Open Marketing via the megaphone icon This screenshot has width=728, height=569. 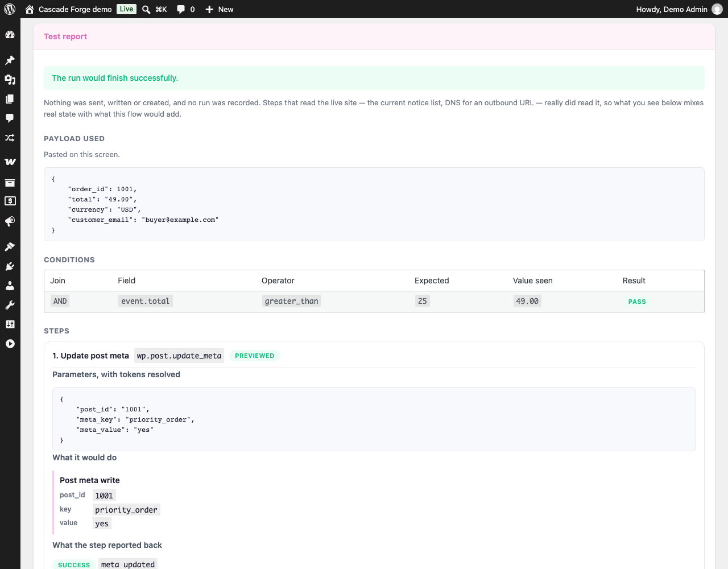click(10, 221)
